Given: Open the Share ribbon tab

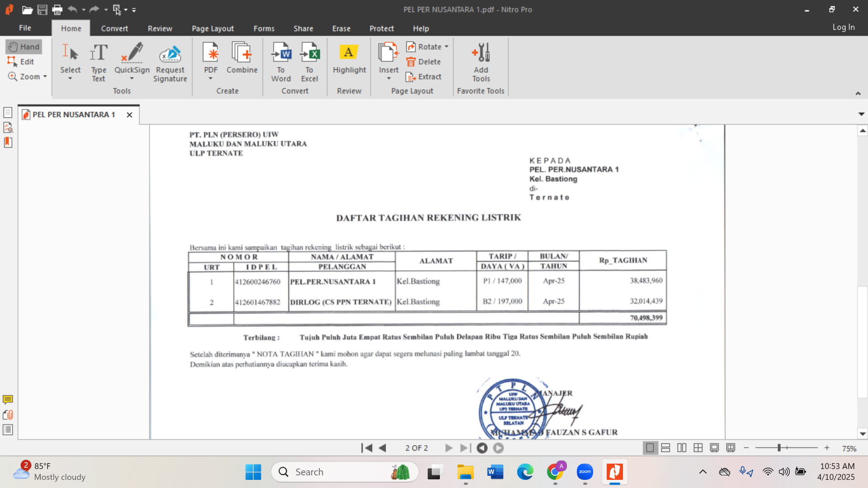Looking at the screenshot, I should point(303,28).
